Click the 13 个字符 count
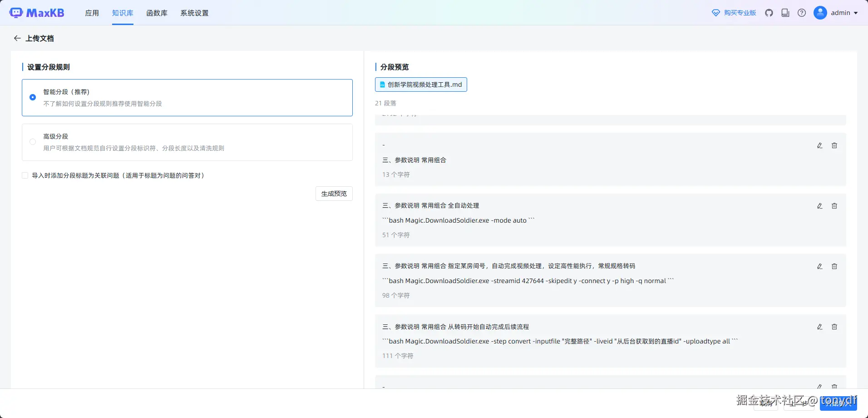This screenshot has width=868, height=418. pos(396,174)
